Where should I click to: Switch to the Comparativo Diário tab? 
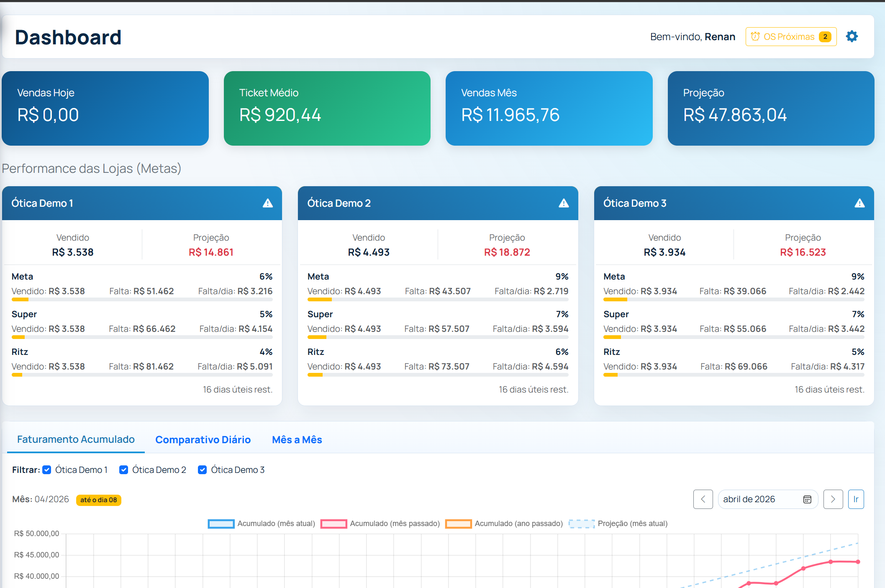(203, 439)
